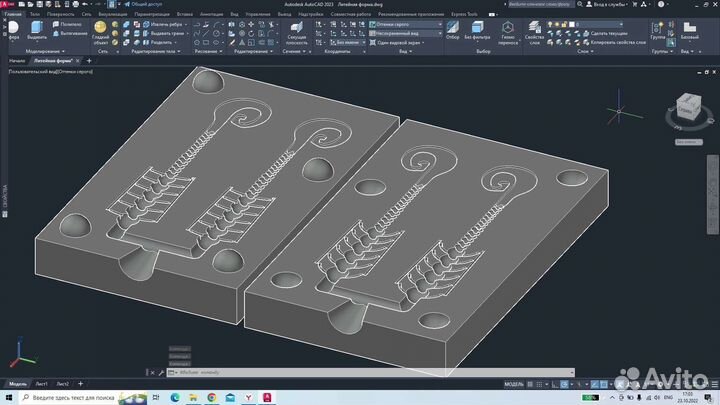This screenshot has width=720, height=405.
Task: Open Chrome from the taskbar
Action: [x=212, y=398]
